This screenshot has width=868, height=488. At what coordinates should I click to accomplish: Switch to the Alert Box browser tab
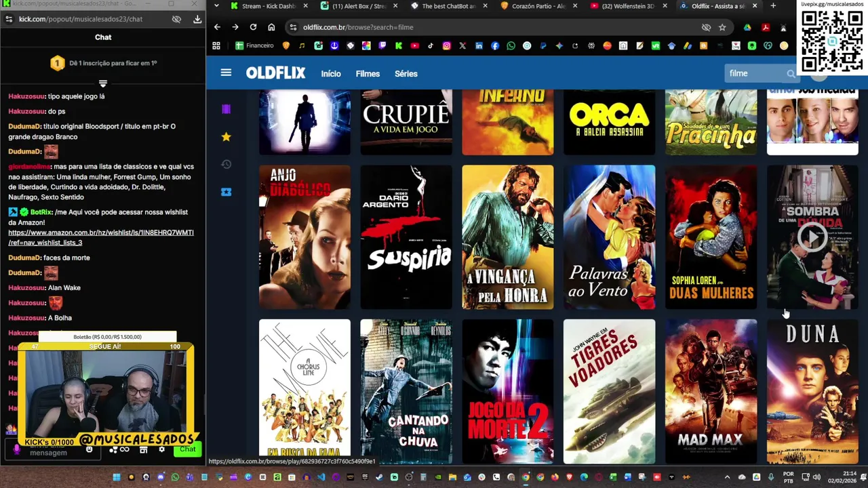pyautogui.click(x=358, y=6)
